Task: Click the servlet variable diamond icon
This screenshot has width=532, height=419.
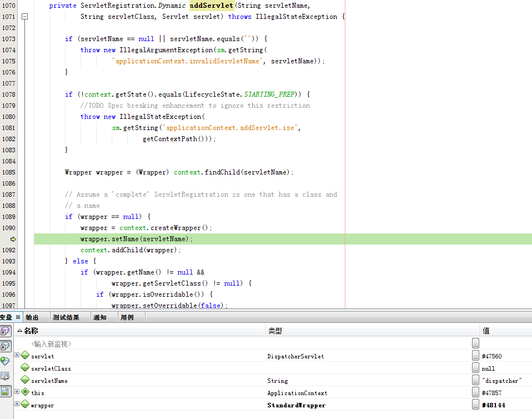Action: (x=25, y=355)
